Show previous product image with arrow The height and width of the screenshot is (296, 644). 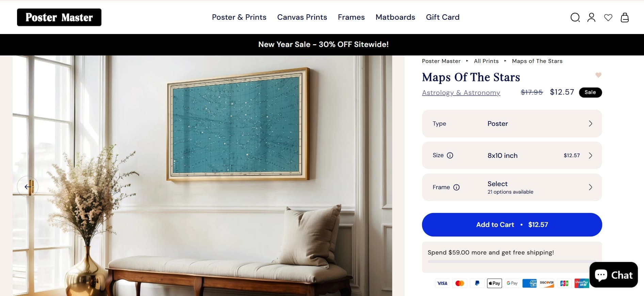(28, 187)
